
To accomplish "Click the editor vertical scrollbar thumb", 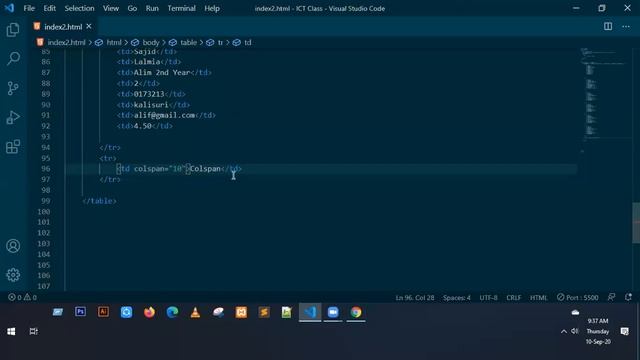I will 636,223.
